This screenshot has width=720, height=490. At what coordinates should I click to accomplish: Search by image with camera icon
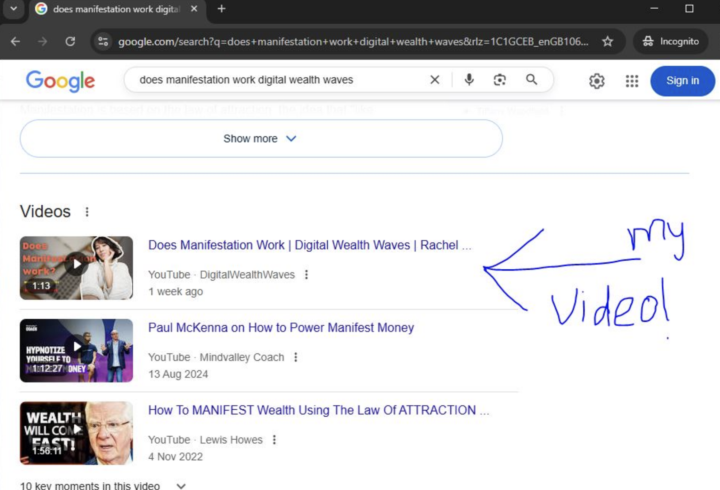coord(500,80)
